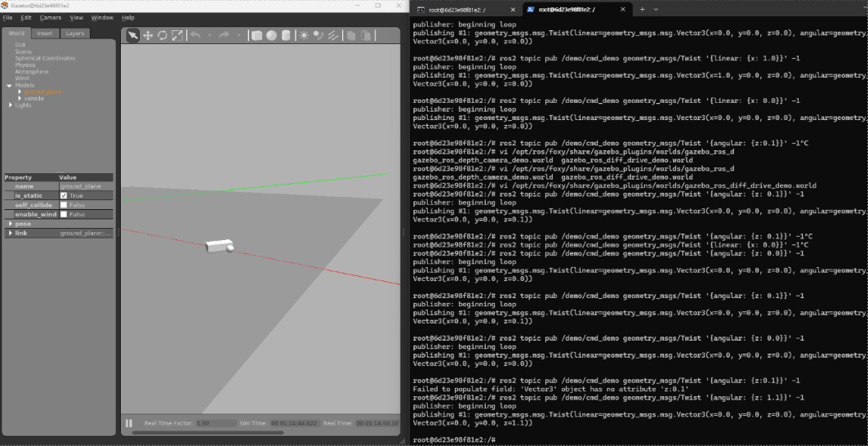
Task: Pause the simulation
Action: pyautogui.click(x=129, y=423)
